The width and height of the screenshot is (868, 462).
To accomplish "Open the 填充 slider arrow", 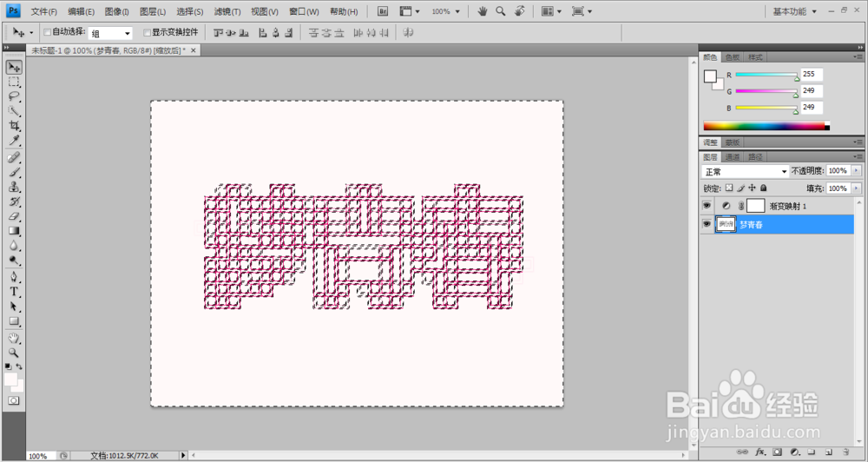I will click(x=857, y=188).
